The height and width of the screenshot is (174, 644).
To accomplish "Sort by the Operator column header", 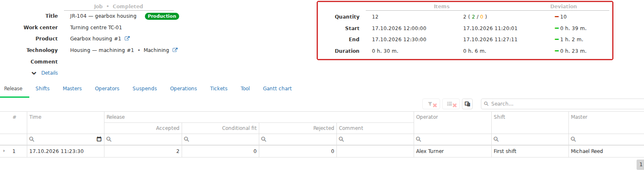I will point(452,122).
